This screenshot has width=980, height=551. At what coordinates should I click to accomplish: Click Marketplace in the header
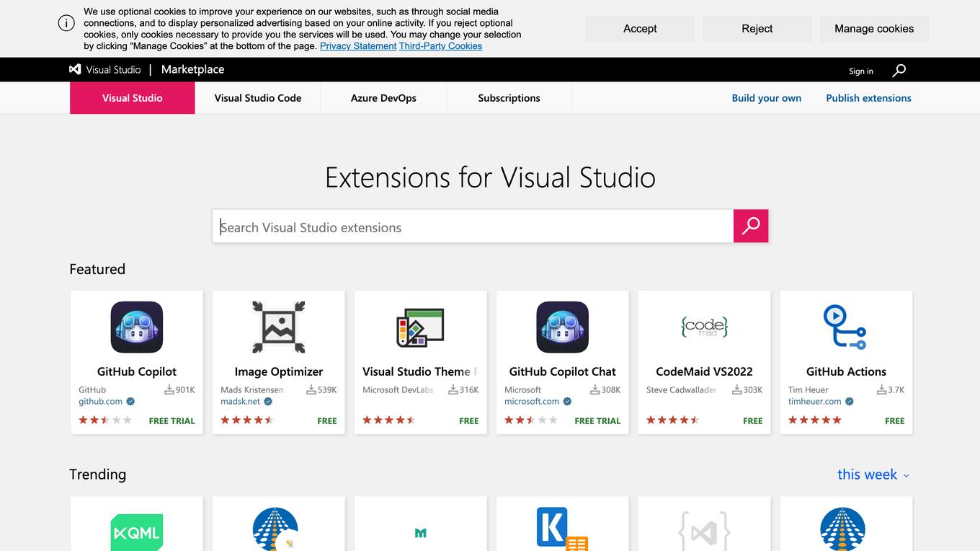point(192,69)
